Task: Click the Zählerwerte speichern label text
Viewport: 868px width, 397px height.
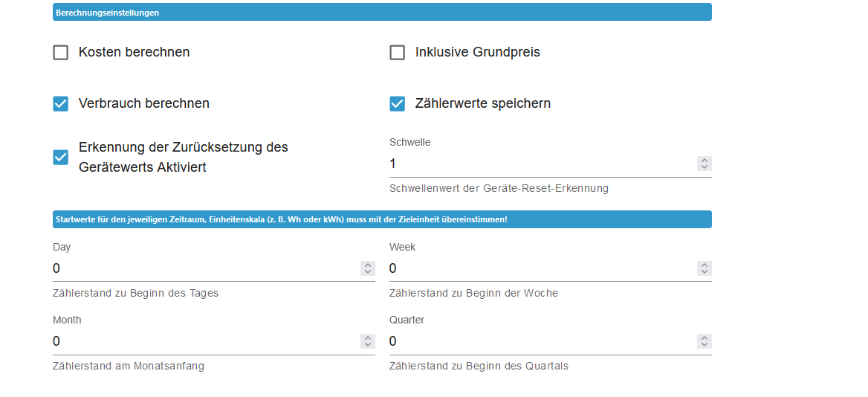Action: [x=483, y=104]
